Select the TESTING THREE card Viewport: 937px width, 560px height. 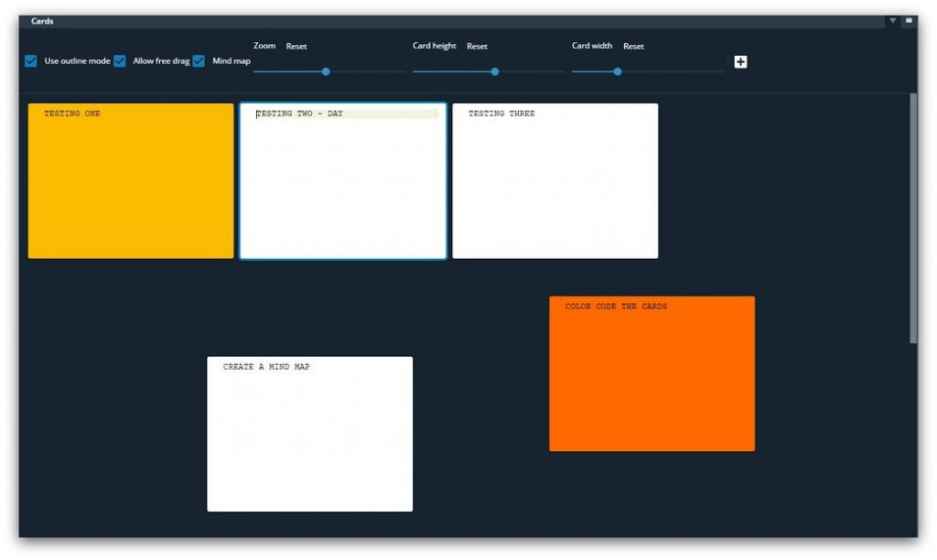[x=555, y=181]
